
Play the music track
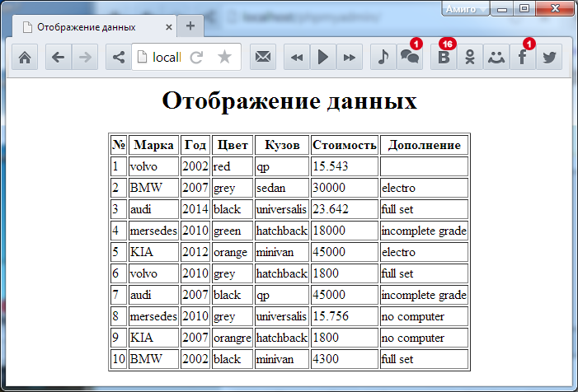(x=323, y=58)
